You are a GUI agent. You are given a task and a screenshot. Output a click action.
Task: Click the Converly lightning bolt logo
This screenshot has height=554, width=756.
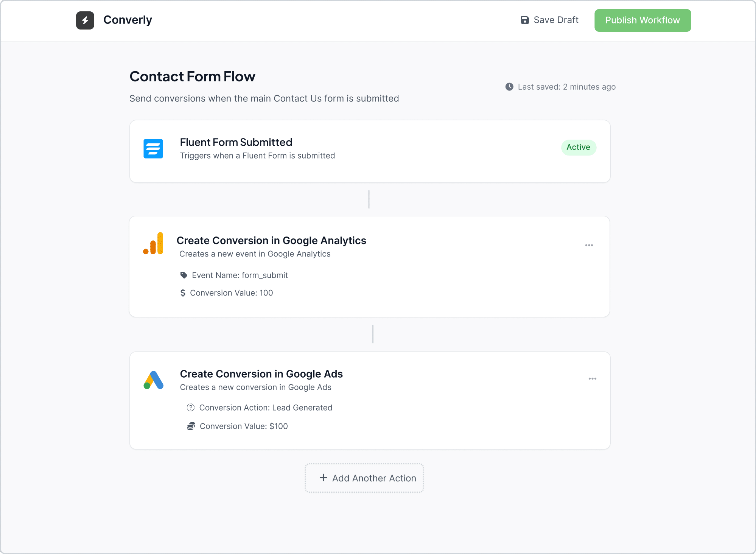[x=85, y=20]
